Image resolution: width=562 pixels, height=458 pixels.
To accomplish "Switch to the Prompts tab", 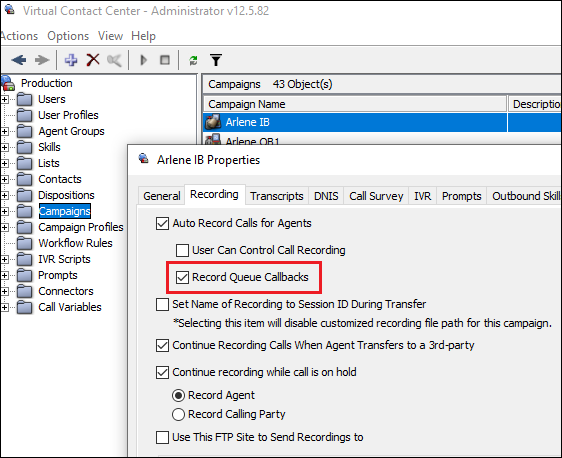I will pos(462,196).
